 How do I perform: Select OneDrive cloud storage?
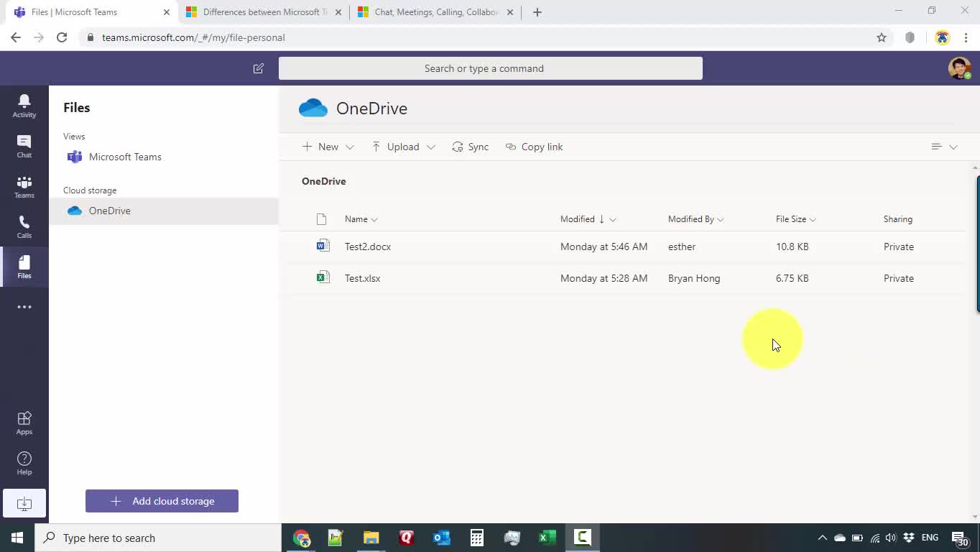tap(109, 211)
